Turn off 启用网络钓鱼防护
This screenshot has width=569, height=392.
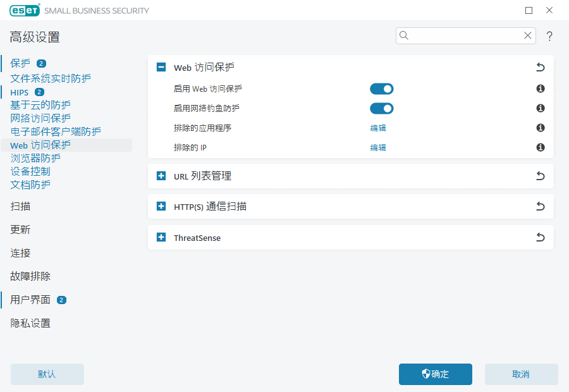tap(381, 108)
